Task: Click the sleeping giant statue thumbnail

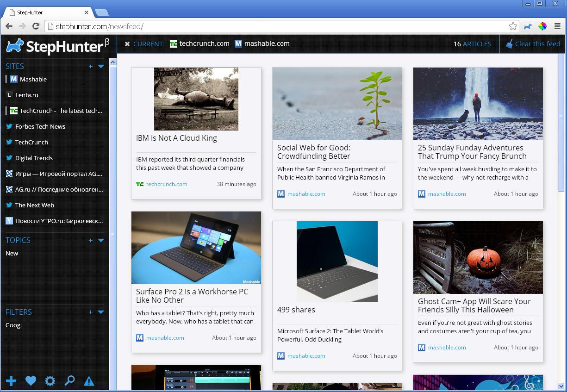Action: 196,99
